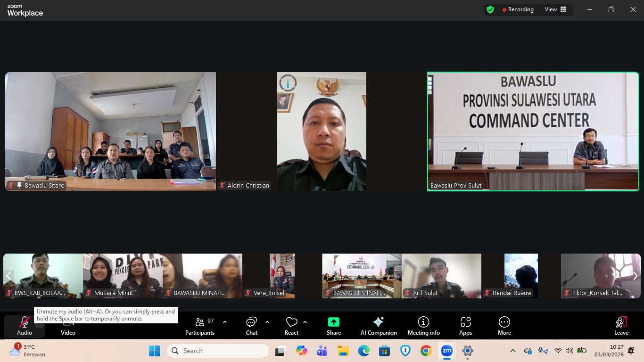This screenshot has width=644, height=362.
Task: Expand hidden icons chevron in system tray
Action: [512, 351]
